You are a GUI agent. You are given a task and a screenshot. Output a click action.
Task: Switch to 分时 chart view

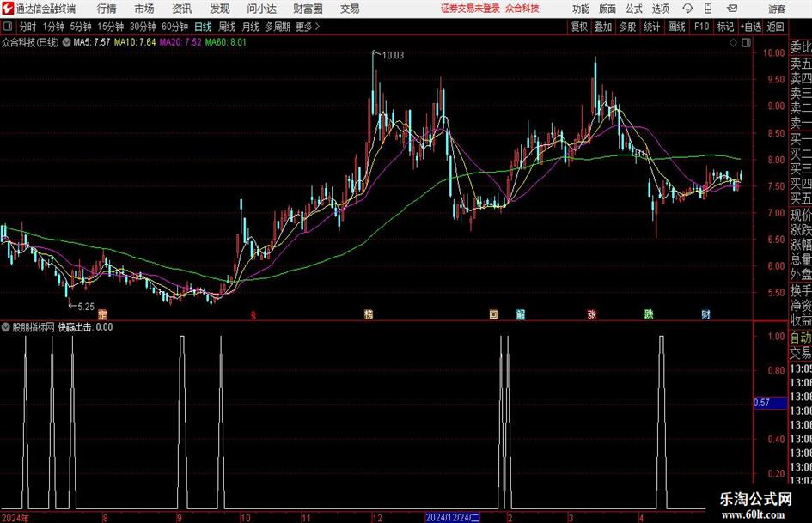click(x=28, y=27)
